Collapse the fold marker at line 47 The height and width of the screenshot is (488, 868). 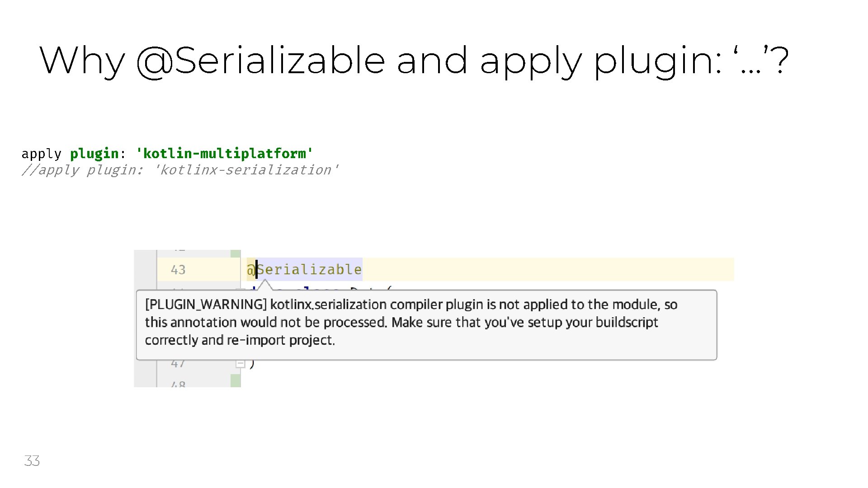click(241, 364)
